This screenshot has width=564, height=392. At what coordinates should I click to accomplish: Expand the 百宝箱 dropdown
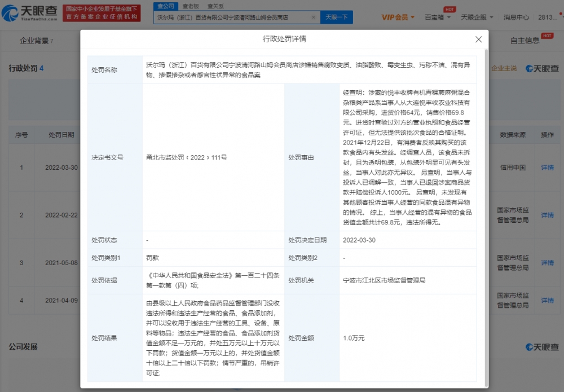coord(438,17)
